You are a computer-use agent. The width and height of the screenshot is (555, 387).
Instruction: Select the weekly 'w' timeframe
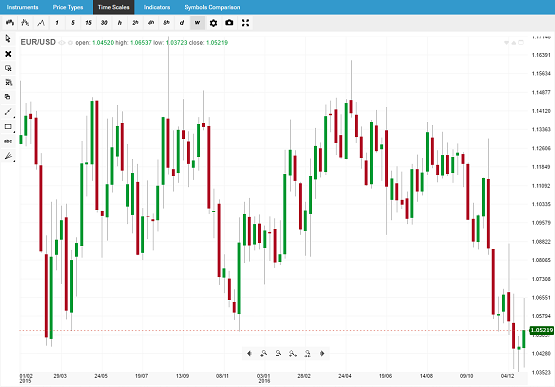198,23
